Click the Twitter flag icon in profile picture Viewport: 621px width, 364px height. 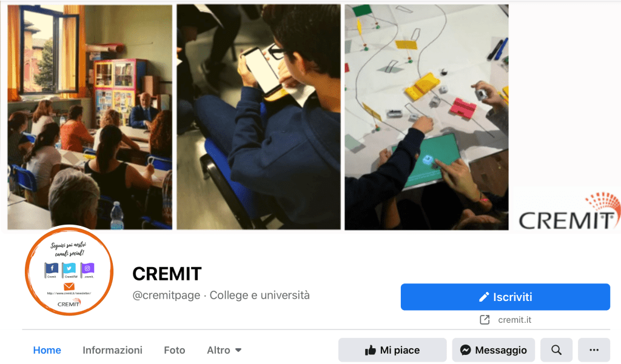[x=69, y=270]
